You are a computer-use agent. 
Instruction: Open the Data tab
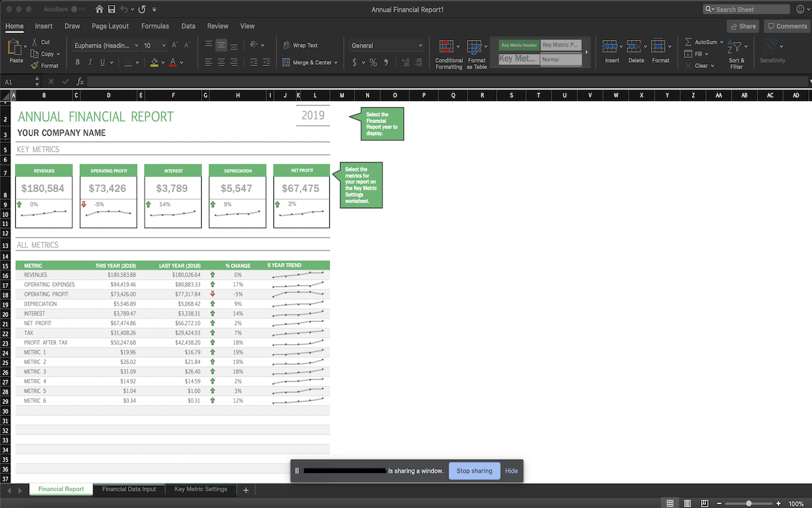[x=188, y=26]
